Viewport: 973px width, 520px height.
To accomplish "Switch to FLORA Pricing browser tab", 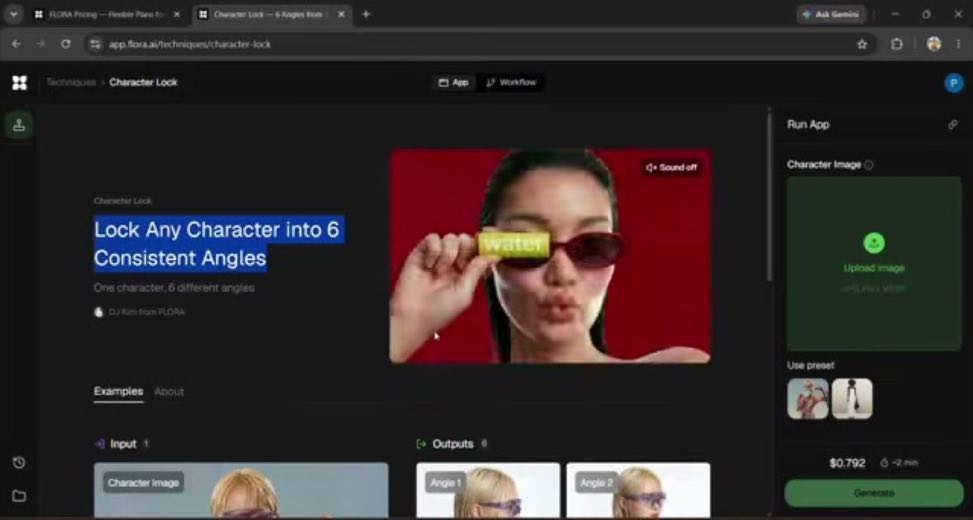I will [x=108, y=14].
